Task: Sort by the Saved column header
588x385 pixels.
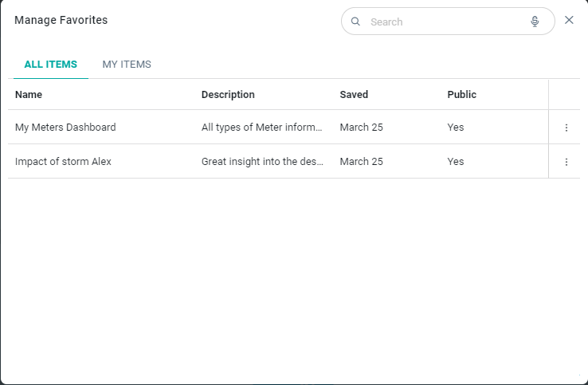Action: coord(354,95)
